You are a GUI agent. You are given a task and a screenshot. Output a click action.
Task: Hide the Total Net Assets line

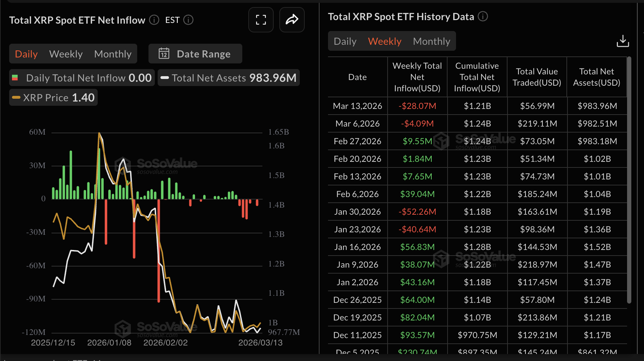(229, 78)
